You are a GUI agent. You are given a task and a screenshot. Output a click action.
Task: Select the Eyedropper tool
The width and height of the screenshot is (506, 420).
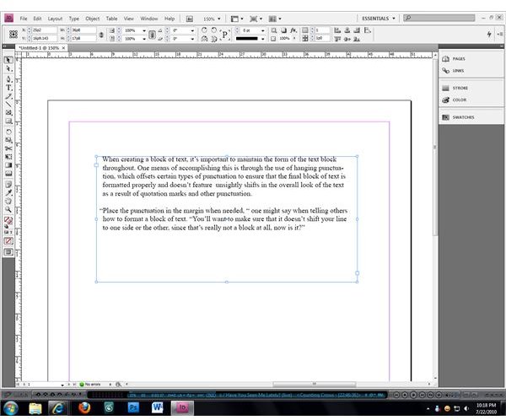coord(8,193)
